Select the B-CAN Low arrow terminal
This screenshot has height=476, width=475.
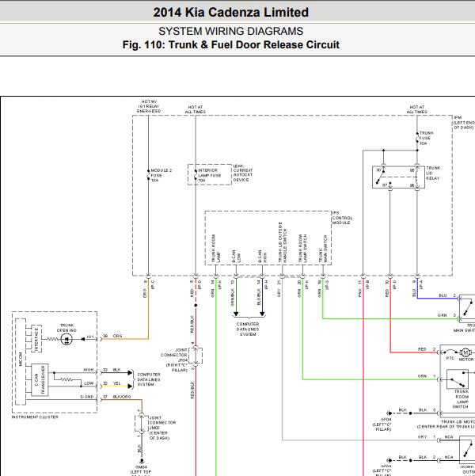click(236, 314)
